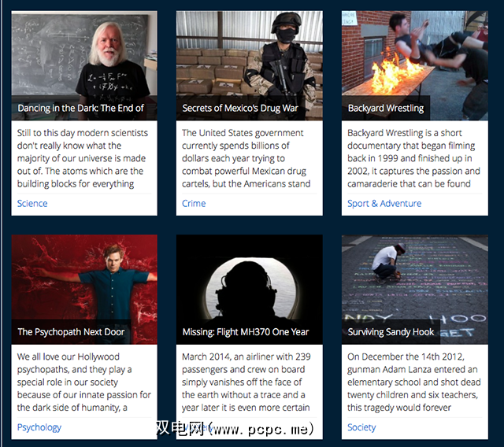Click the 'Missing: Flight MH370 One Year' title
This screenshot has width=504, height=447.
click(x=246, y=332)
